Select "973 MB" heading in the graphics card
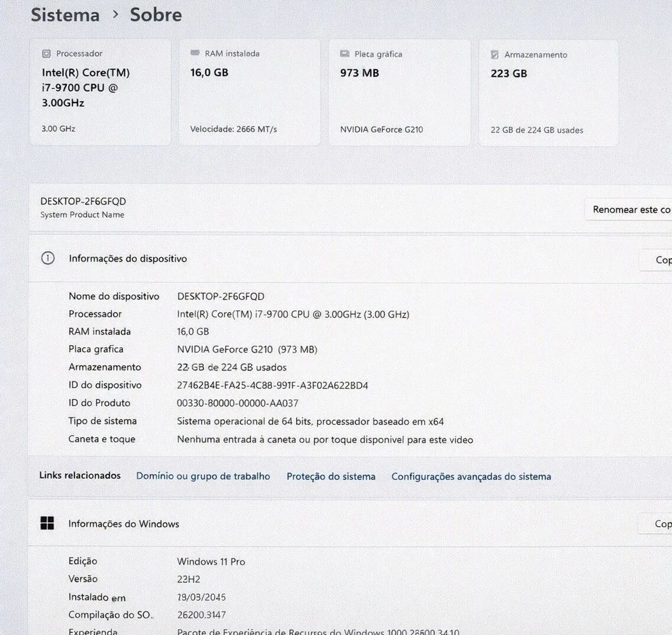Screen dimensions: 672x635 pos(359,73)
